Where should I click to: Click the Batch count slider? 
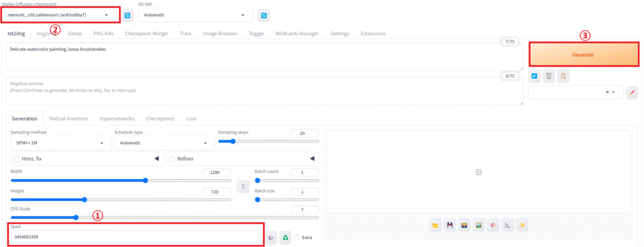287,180
